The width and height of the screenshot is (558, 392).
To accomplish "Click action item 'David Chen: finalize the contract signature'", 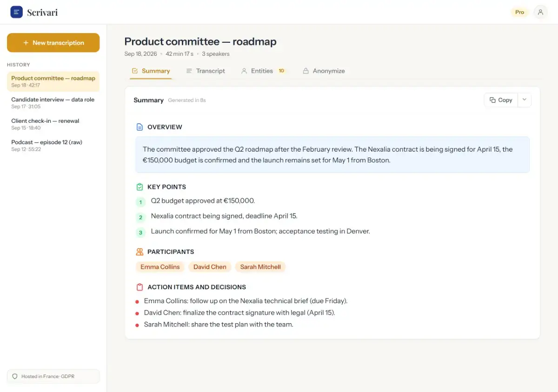I will [x=239, y=313].
